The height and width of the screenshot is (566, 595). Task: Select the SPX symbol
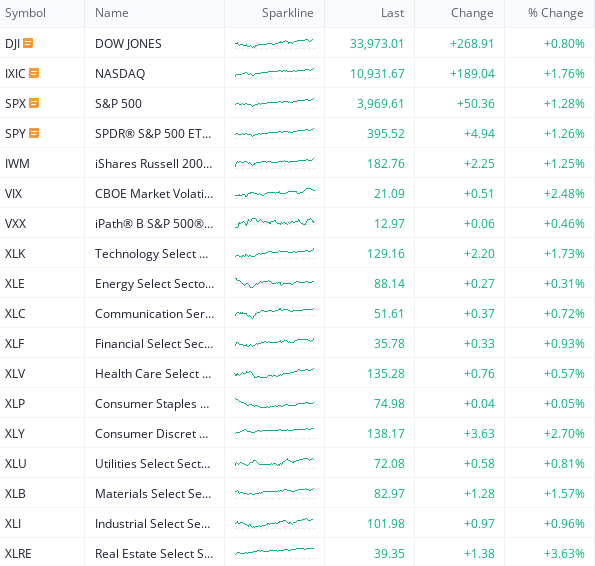(x=15, y=104)
